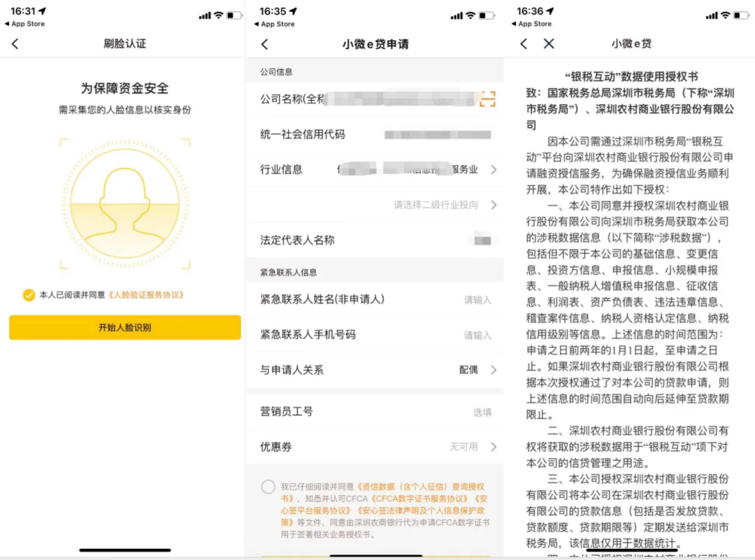The image size is (755, 560).
Task: Return to App Store from first screen
Action: click(24, 24)
